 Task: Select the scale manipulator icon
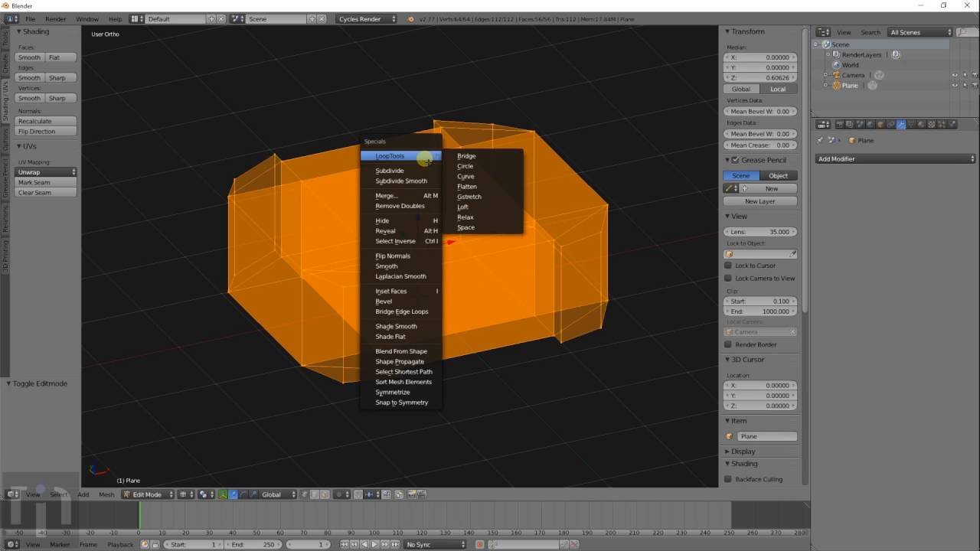[x=253, y=494]
